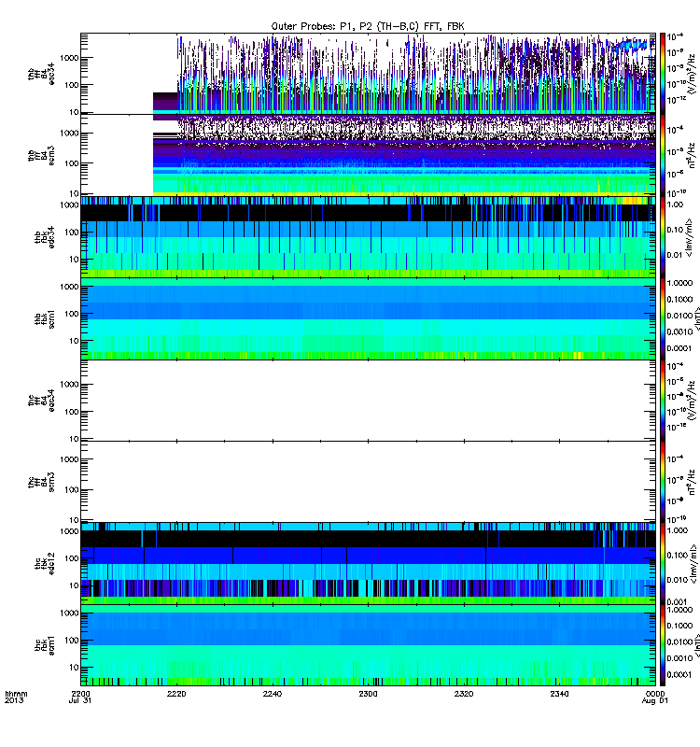Click the thb fbk scm1 colorbar
This screenshot has width=700, height=747.
(662, 318)
